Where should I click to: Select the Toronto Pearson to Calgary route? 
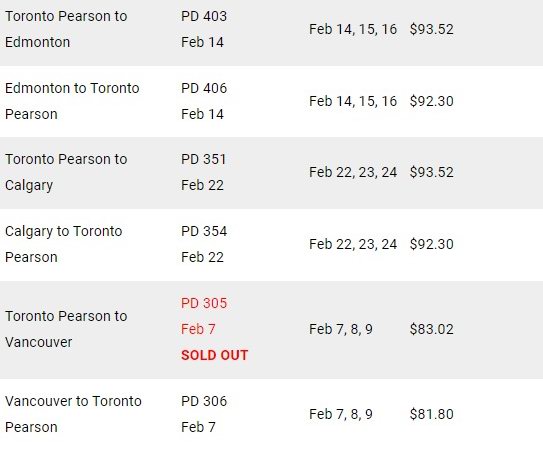pos(66,172)
